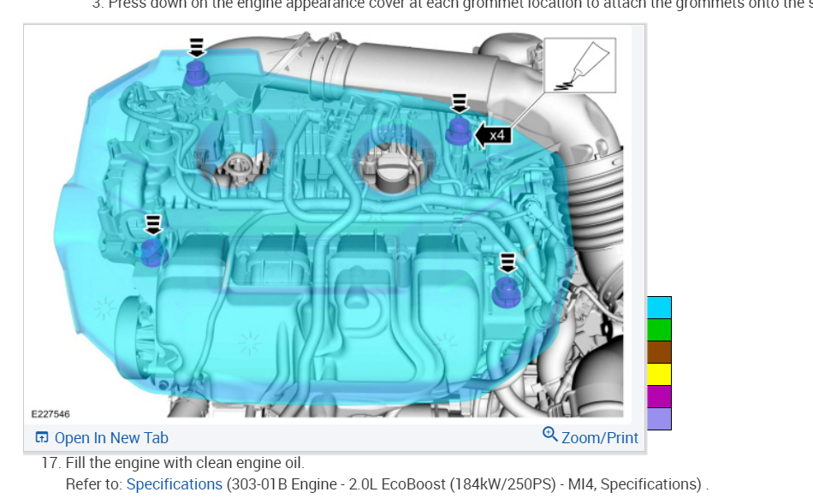This screenshot has height=504, width=813.
Task: Click the E227546 image reference text
Action: (x=50, y=414)
